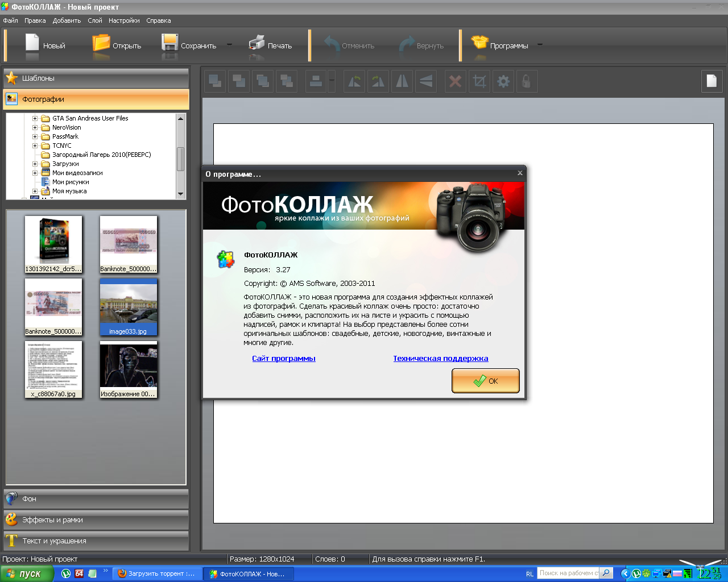
Task: Switch to Загрузить торрент taskbar window
Action: (x=156, y=574)
